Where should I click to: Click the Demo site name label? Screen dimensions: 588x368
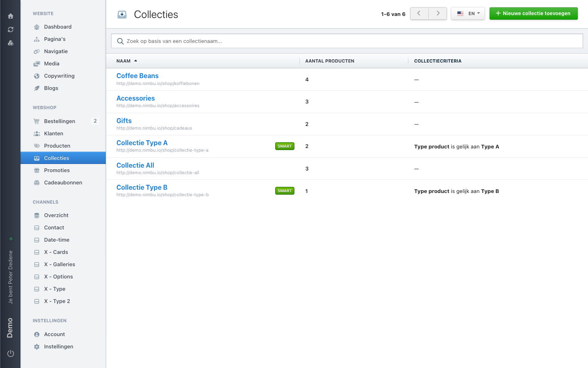(10, 328)
